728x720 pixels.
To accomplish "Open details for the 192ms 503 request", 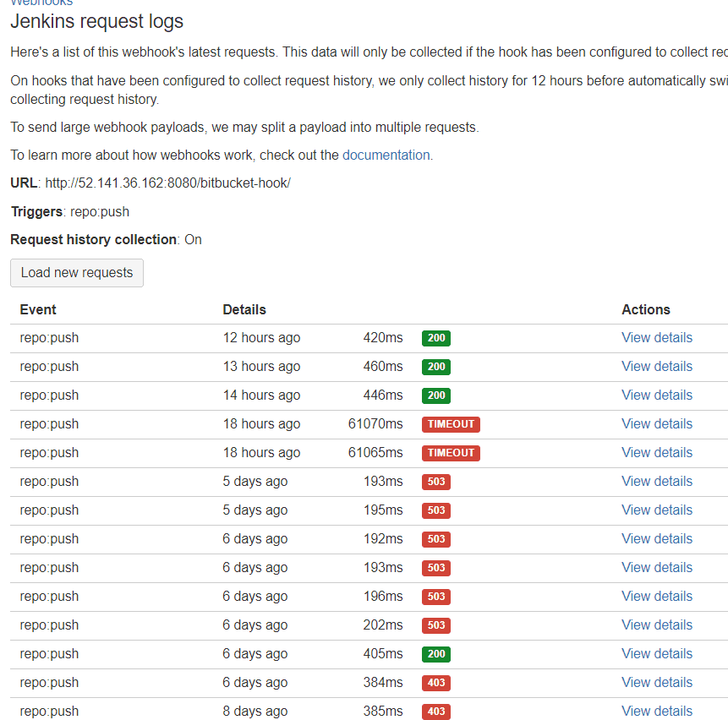I will pyautogui.click(x=656, y=539).
